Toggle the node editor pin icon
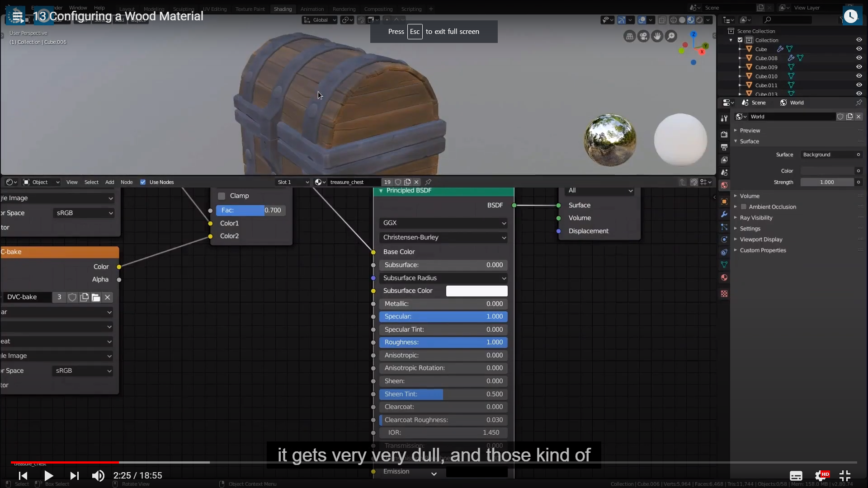 click(428, 182)
